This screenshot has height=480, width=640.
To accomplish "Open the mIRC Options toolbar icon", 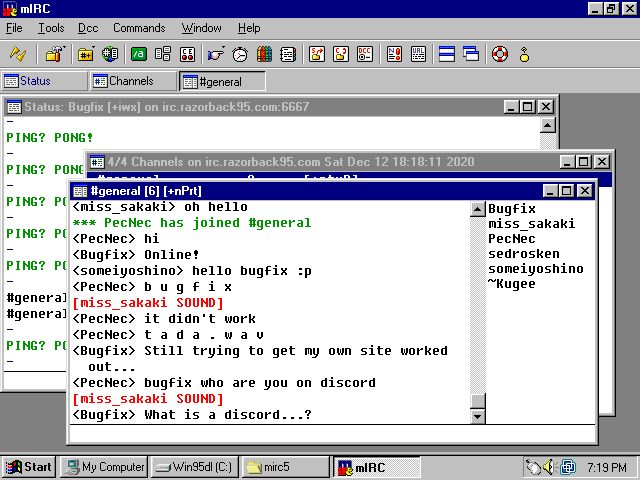I will (x=55, y=54).
